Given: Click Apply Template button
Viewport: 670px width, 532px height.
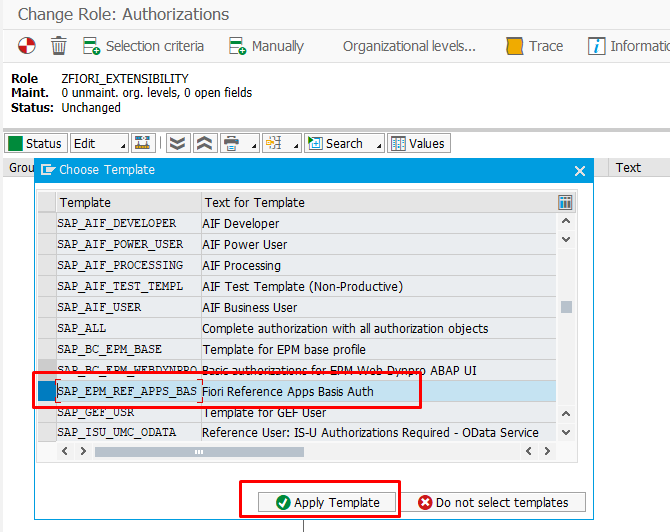Looking at the screenshot, I should pyautogui.click(x=327, y=502).
